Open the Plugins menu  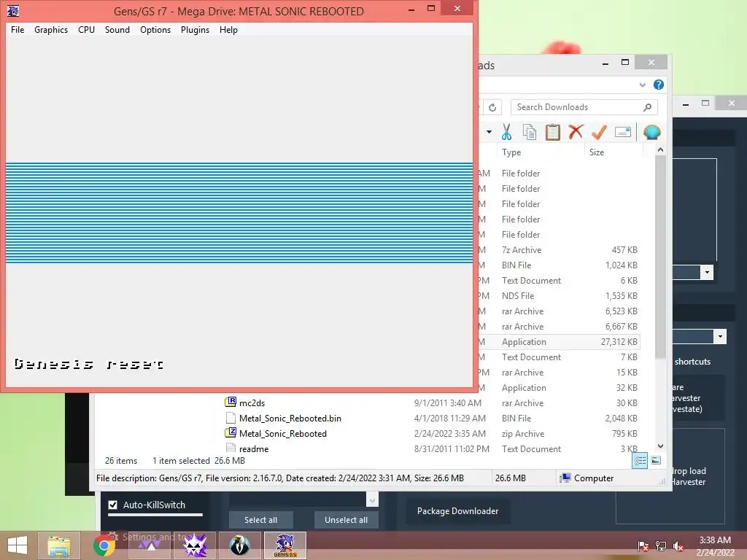[x=195, y=29]
